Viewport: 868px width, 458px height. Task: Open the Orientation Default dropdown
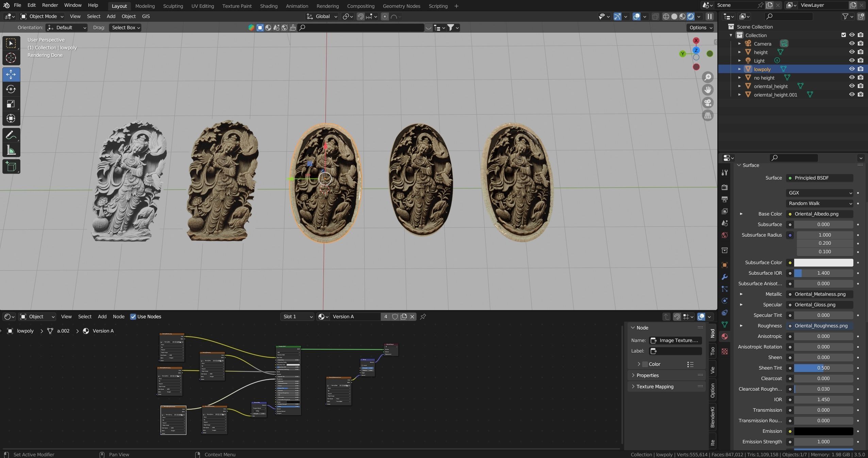pos(67,28)
